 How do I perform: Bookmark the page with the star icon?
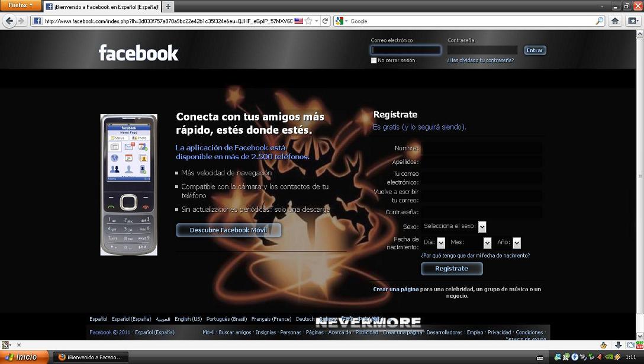point(308,21)
